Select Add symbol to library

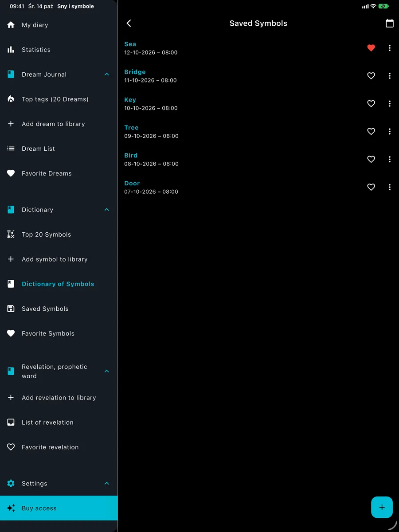click(x=59, y=259)
